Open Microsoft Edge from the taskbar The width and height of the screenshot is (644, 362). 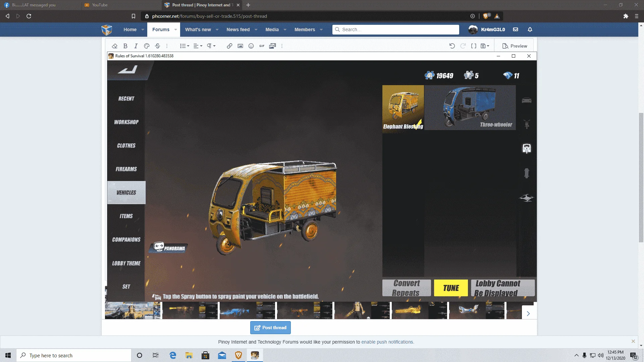coord(173,355)
